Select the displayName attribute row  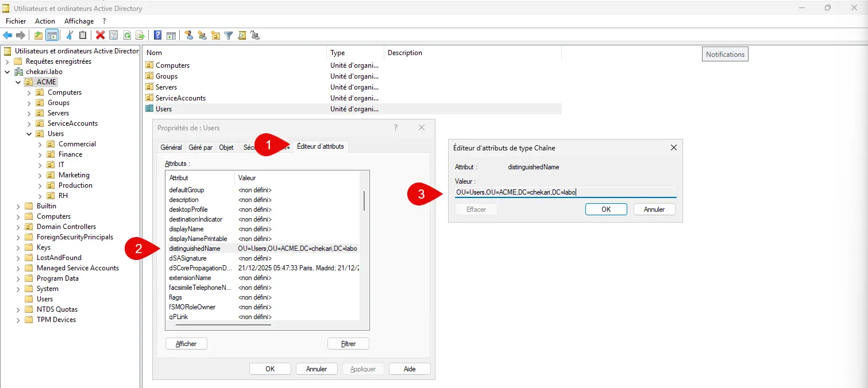pos(187,229)
